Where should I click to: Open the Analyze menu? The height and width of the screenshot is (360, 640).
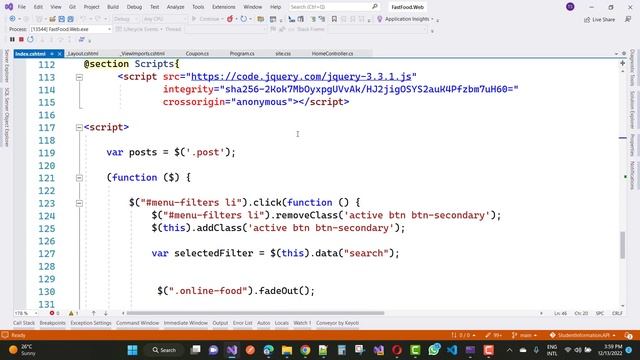tap(176, 7)
